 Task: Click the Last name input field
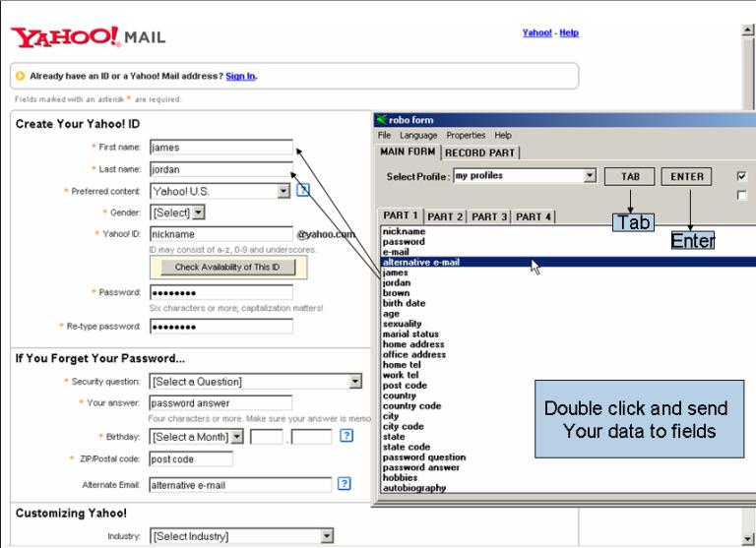coord(221,169)
